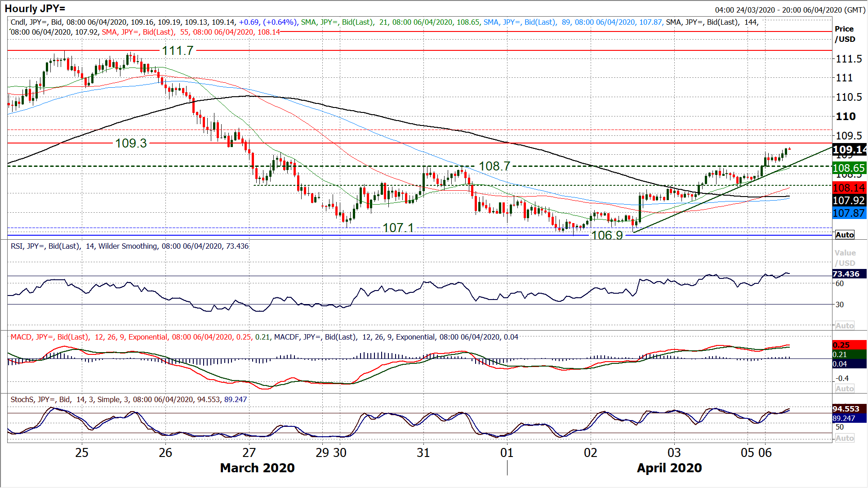Click the RSI value tag 73.436

pyautogui.click(x=849, y=274)
